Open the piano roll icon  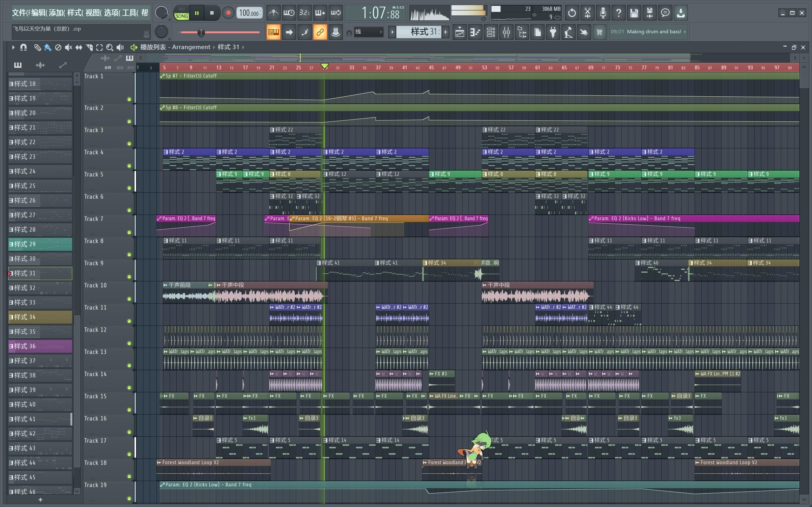pyautogui.click(x=475, y=32)
